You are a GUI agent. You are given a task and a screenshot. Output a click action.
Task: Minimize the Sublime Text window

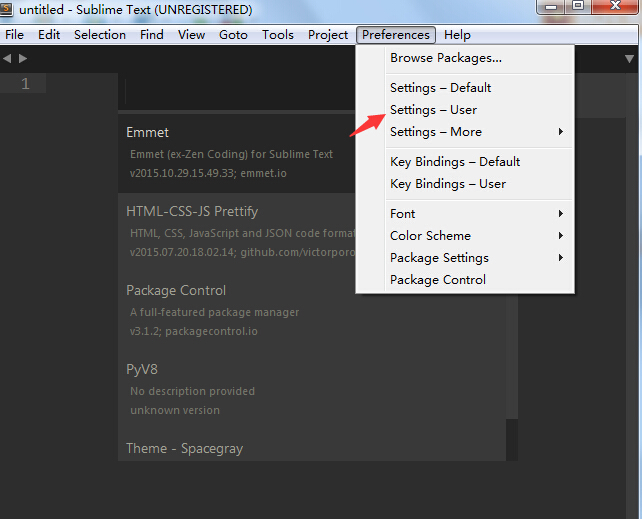point(551,7)
